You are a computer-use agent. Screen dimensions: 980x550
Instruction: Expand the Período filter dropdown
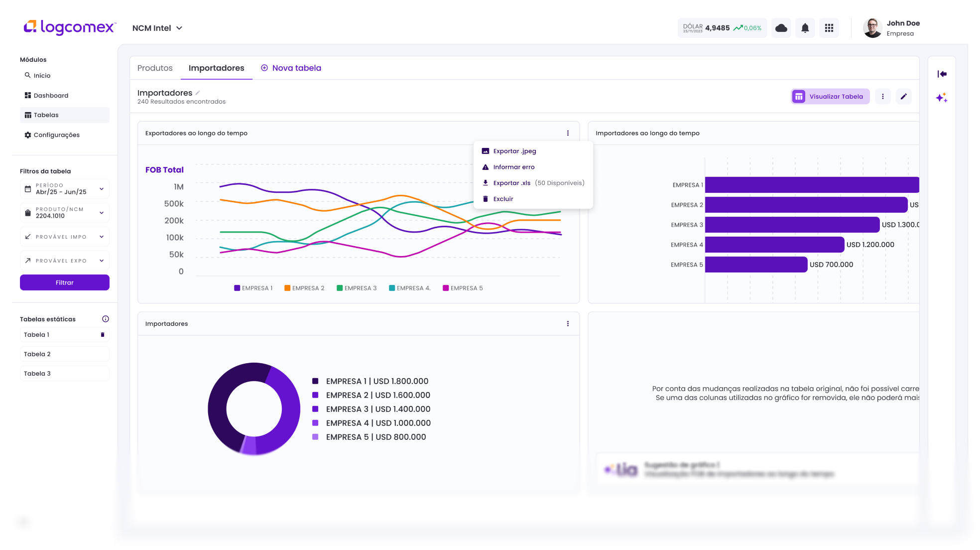tap(102, 189)
